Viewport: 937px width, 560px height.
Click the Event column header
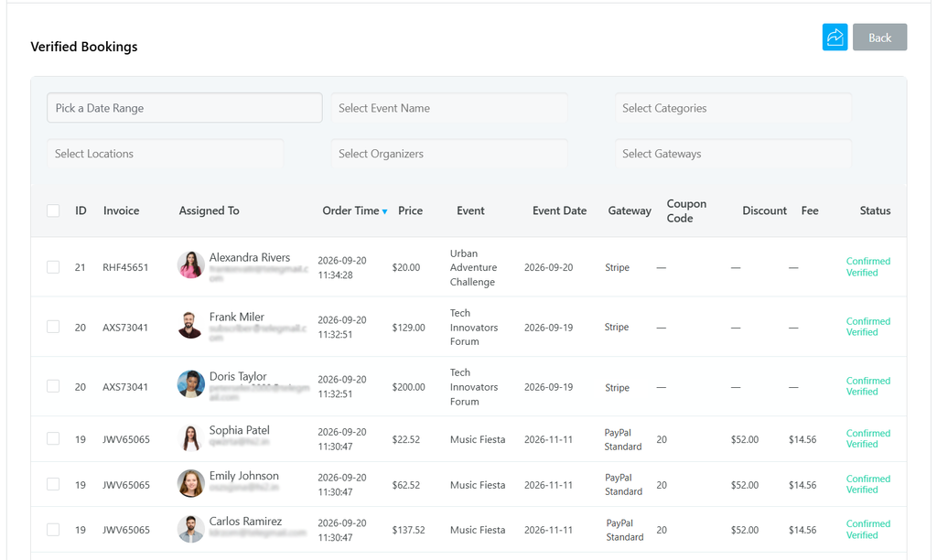coord(471,210)
